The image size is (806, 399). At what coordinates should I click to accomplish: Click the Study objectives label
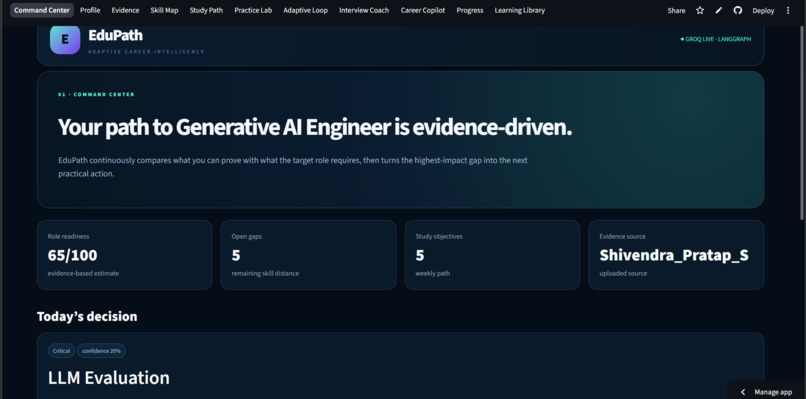439,237
